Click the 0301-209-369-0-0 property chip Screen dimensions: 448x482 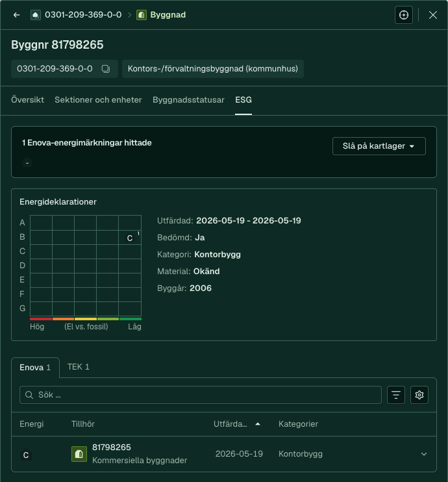tap(64, 69)
